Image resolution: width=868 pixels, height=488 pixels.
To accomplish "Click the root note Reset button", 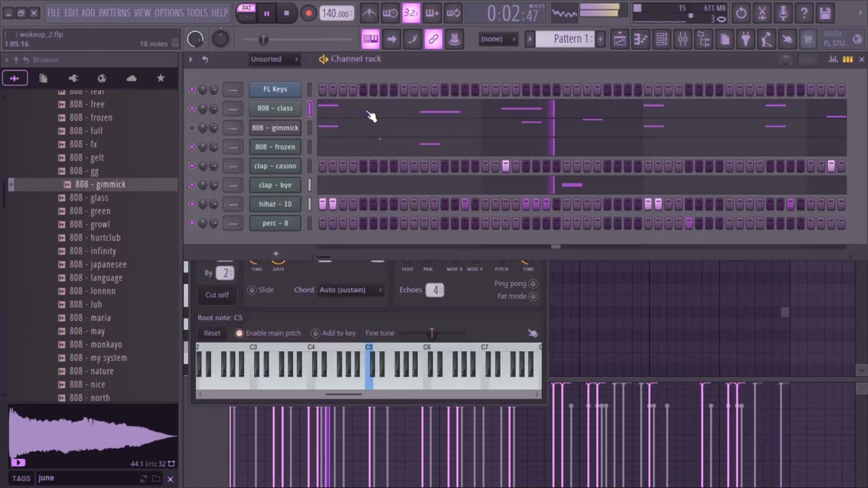I will (212, 333).
